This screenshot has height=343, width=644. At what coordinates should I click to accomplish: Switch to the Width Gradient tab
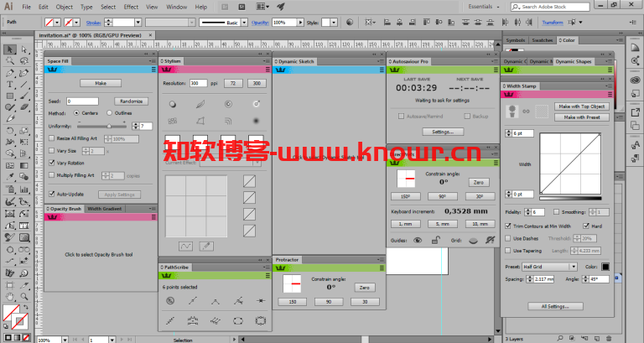click(104, 209)
